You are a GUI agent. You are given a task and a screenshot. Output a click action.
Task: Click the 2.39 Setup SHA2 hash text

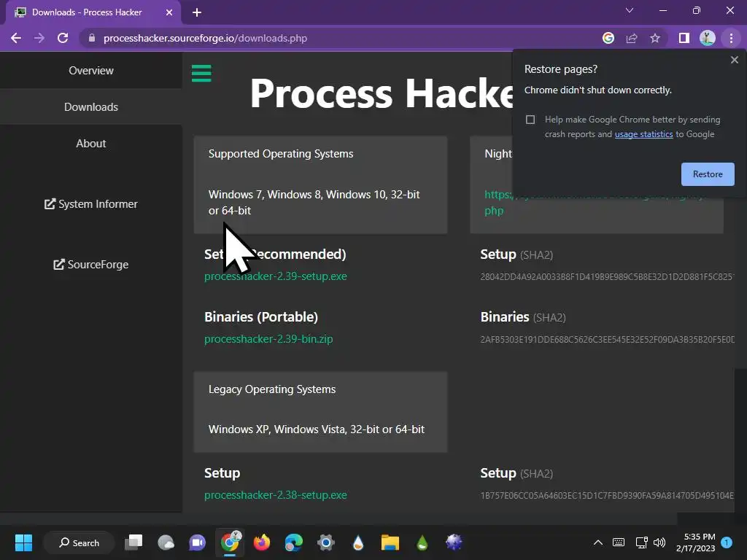pyautogui.click(x=607, y=276)
